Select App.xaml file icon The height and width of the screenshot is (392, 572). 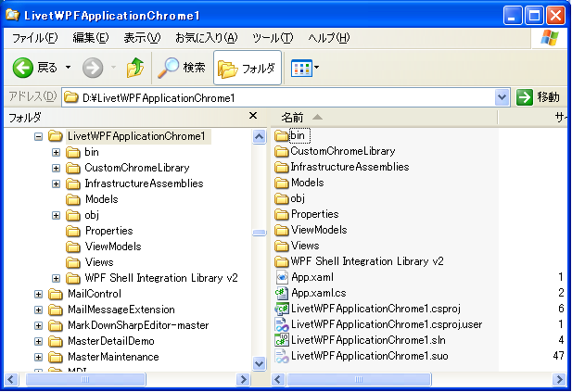pyautogui.click(x=282, y=277)
